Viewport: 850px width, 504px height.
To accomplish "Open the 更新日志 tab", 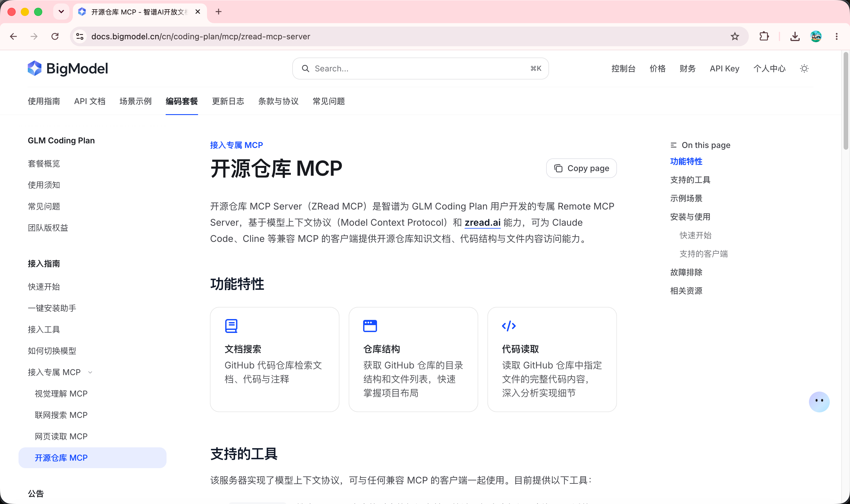I will (x=228, y=101).
